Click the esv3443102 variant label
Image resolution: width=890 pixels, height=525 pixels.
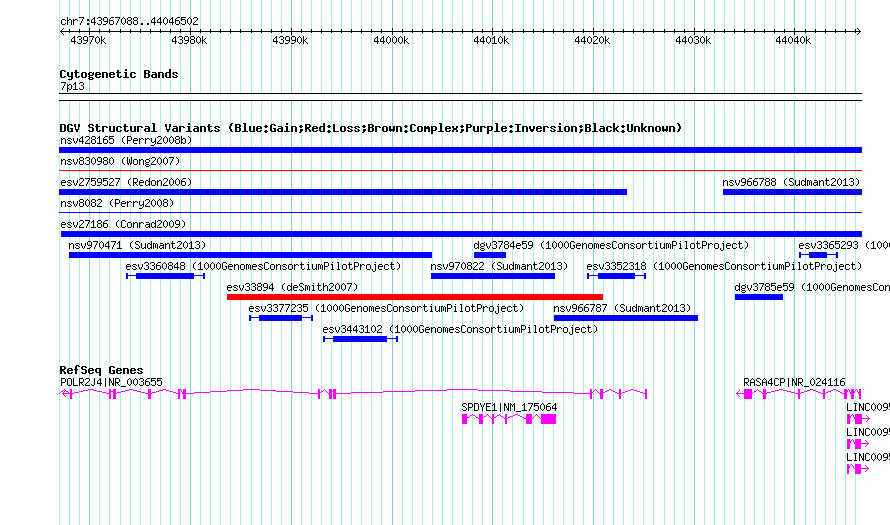point(460,329)
